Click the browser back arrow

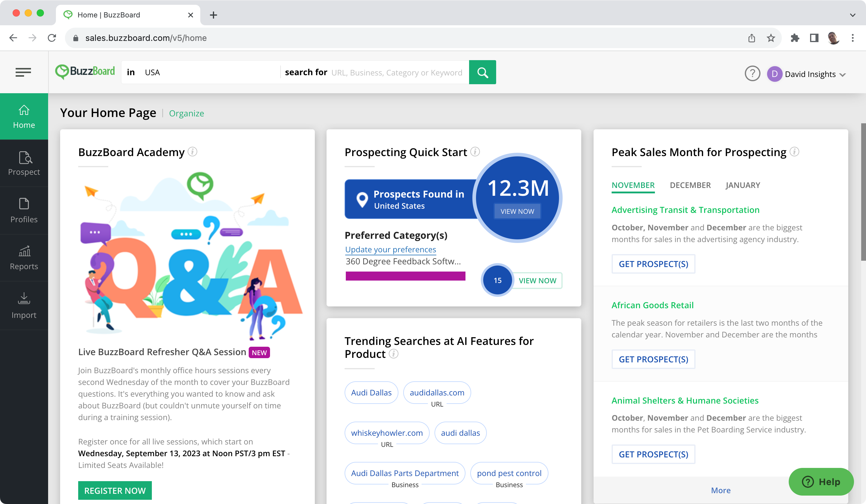click(x=13, y=38)
